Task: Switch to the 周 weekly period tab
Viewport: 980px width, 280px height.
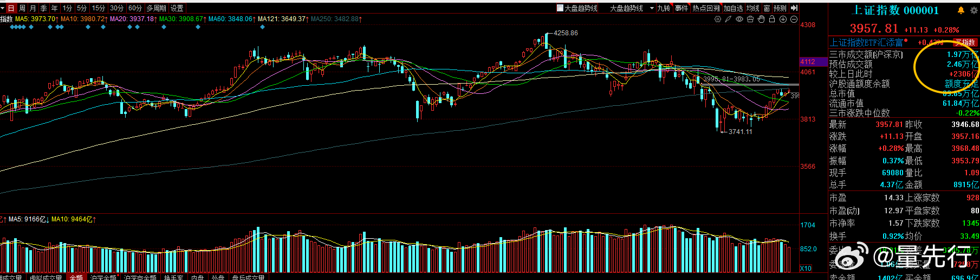Action: (x=22, y=8)
